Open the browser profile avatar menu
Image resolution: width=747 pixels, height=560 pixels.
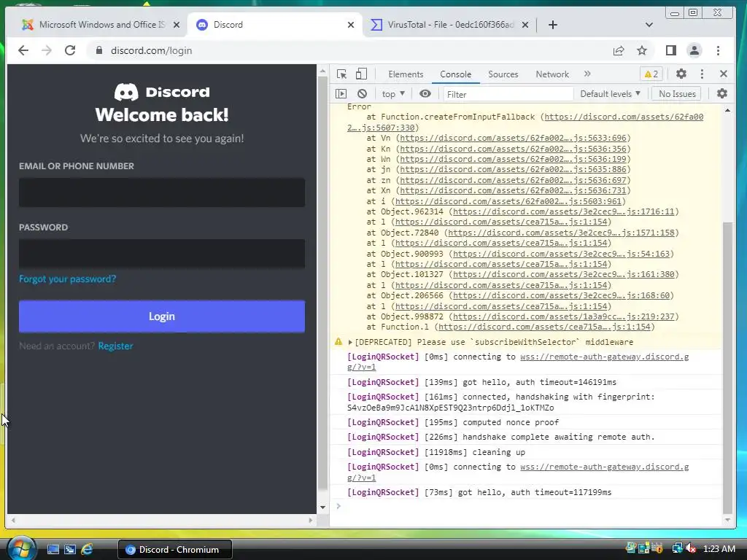tap(694, 50)
